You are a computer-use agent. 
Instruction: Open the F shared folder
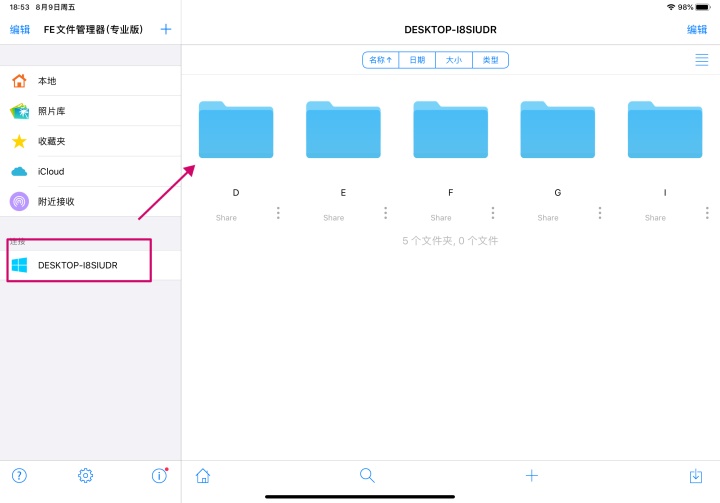450,130
